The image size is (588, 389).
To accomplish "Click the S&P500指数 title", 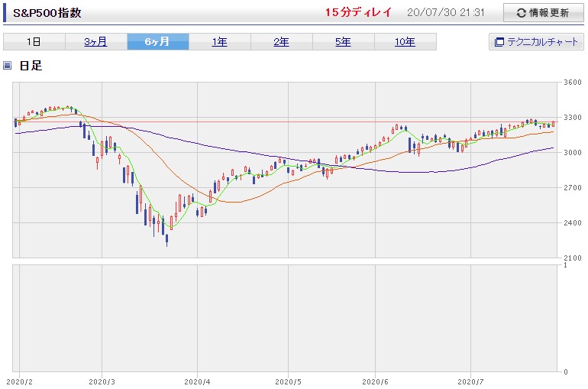I will coord(47,13).
